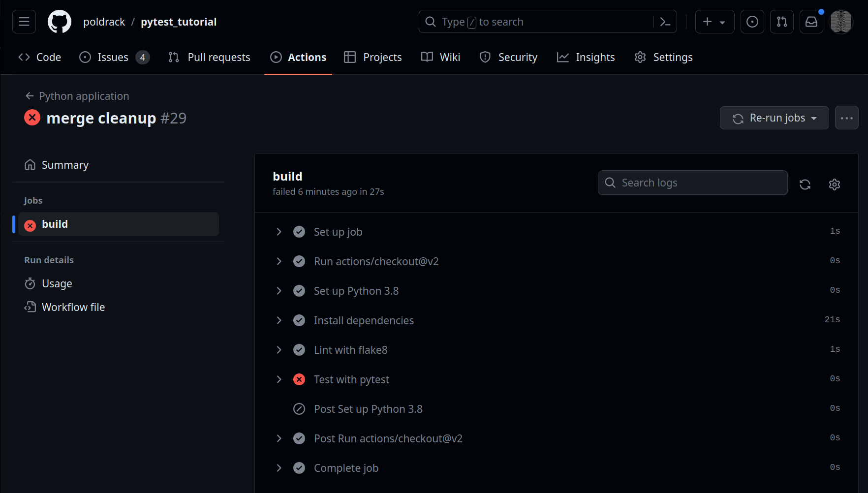Switch to the Pull requests tab
Viewport: 868px width, 493px height.
tap(209, 58)
